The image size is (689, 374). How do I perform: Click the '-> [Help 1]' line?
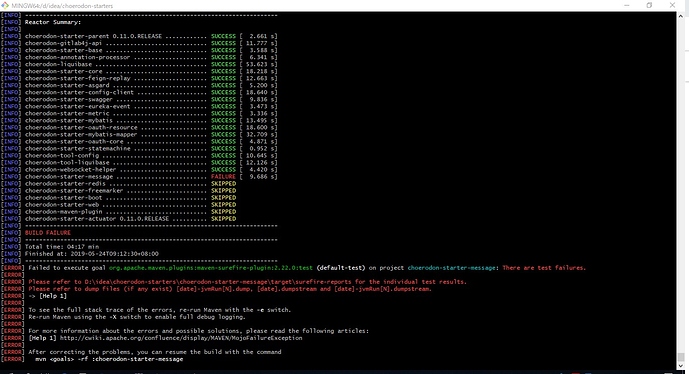[x=47, y=296]
